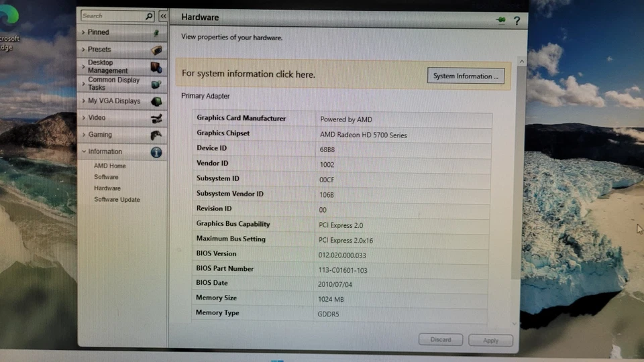The image size is (644, 362).
Task: Select 'AMD Radeon HD 5700 Series' value
Action: [x=363, y=135]
